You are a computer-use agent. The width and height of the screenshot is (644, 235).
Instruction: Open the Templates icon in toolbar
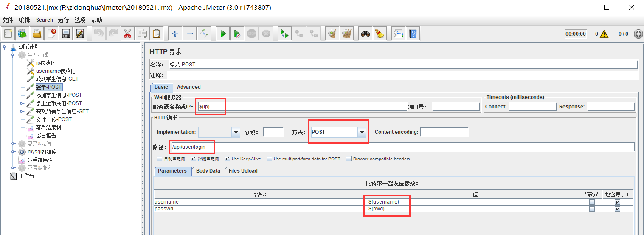[22, 33]
